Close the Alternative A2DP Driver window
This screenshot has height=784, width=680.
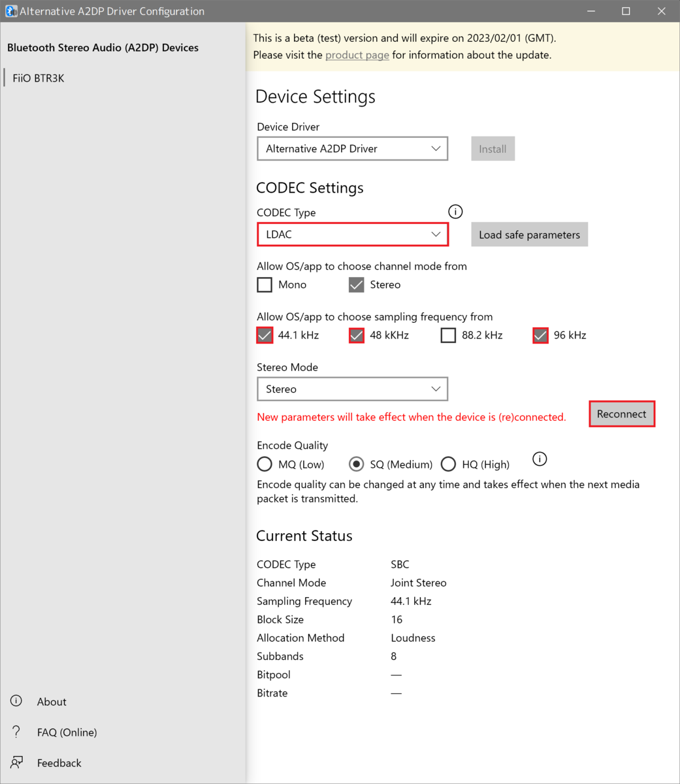661,11
